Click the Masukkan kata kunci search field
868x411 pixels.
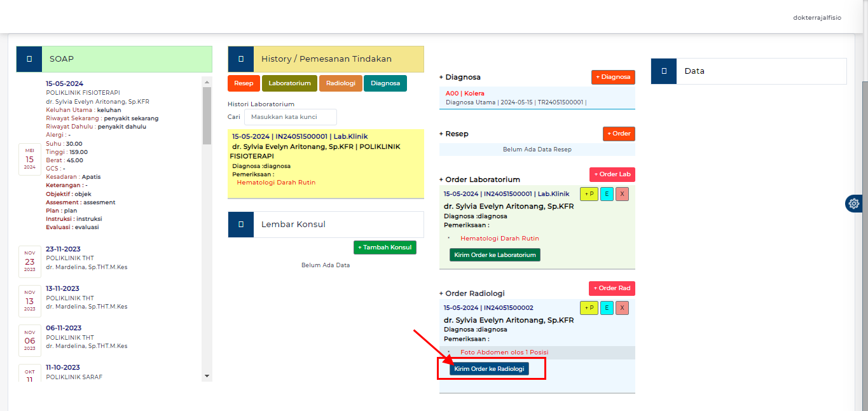291,116
